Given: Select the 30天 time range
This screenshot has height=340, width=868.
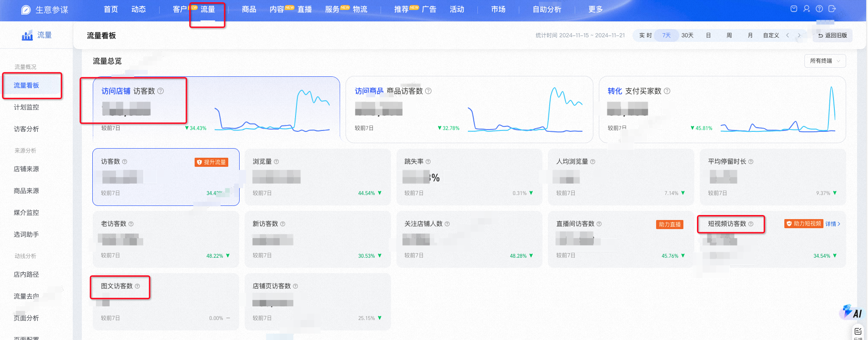Looking at the screenshot, I should click(x=687, y=35).
